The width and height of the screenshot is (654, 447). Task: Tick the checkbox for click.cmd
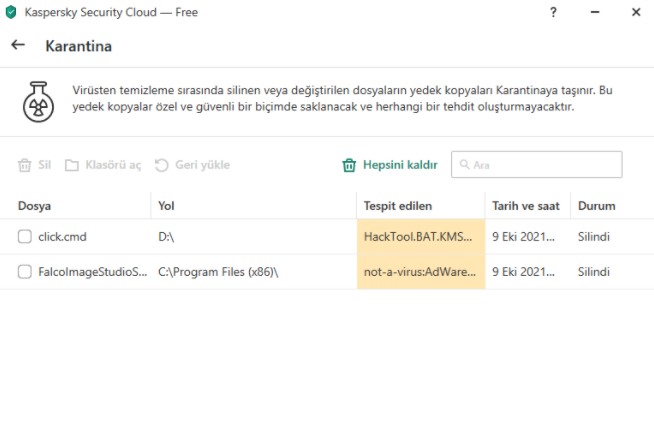25,236
